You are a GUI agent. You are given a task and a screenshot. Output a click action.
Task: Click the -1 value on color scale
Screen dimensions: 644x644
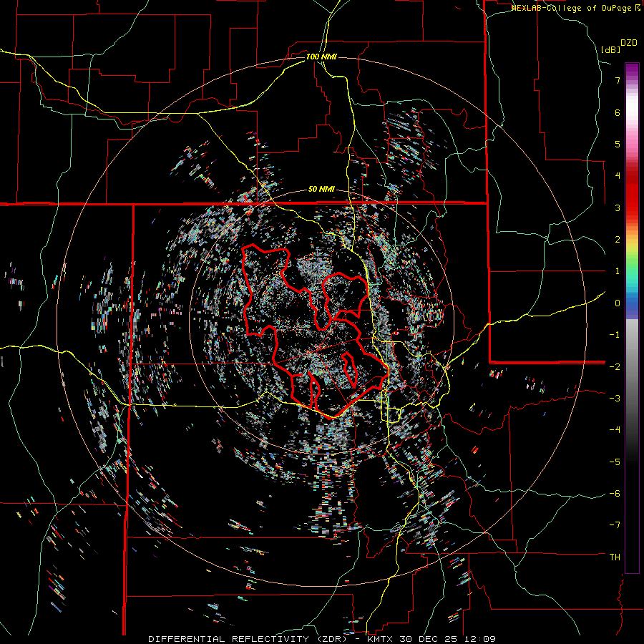(615, 335)
